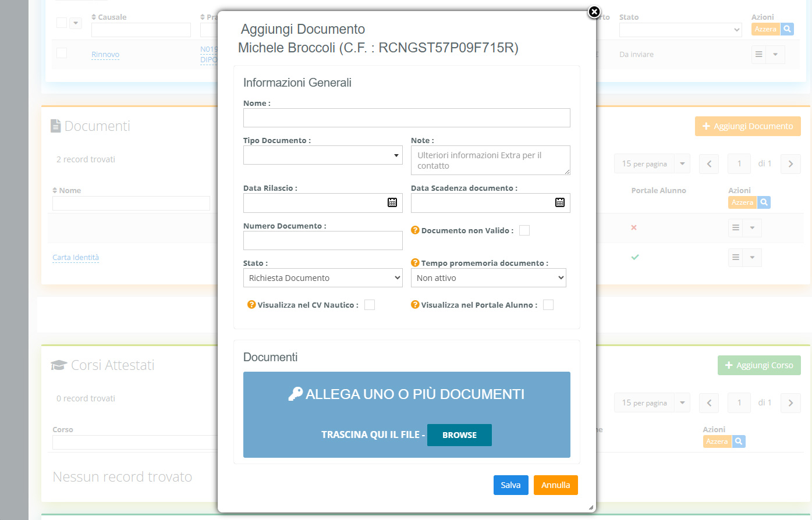
Task: Click the Azzera button in the top table
Action: click(765, 29)
